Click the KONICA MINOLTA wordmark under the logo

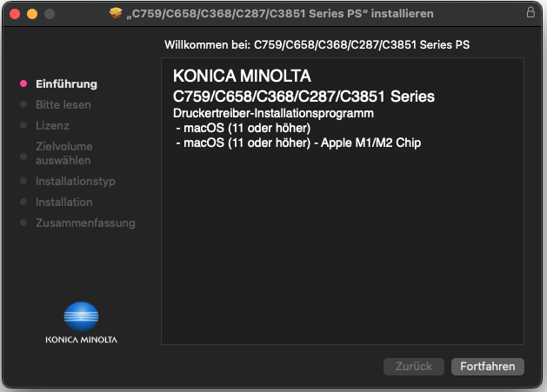[x=82, y=339]
